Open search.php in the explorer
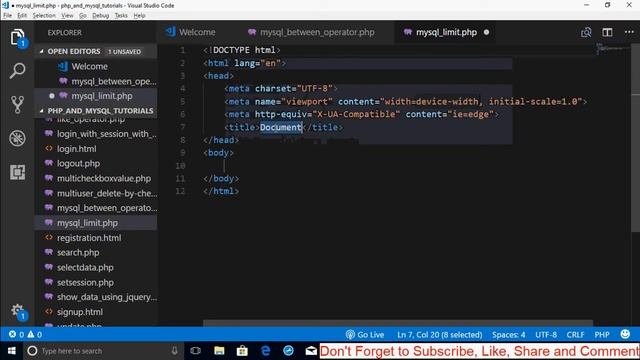Image resolution: width=640 pixels, height=360 pixels. pos(96,252)
